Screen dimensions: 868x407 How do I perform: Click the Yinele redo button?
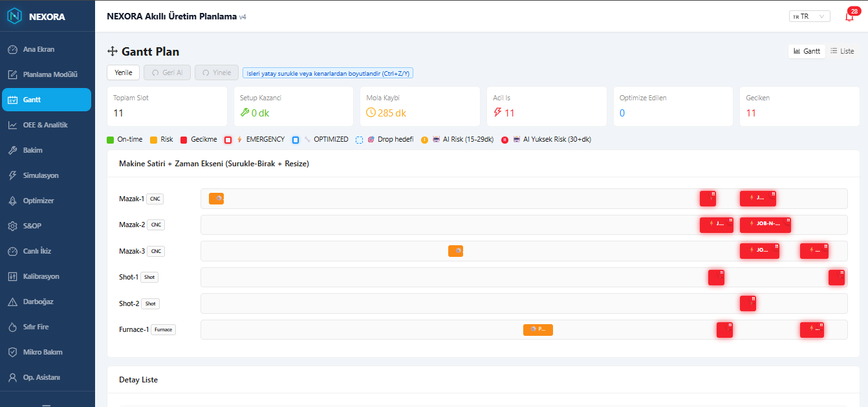217,72
